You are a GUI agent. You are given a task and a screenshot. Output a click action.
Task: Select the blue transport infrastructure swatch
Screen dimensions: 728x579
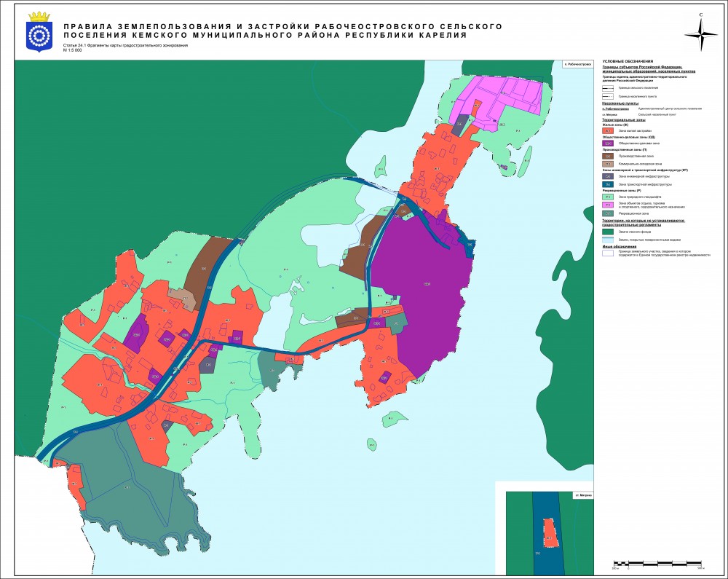[608, 185]
